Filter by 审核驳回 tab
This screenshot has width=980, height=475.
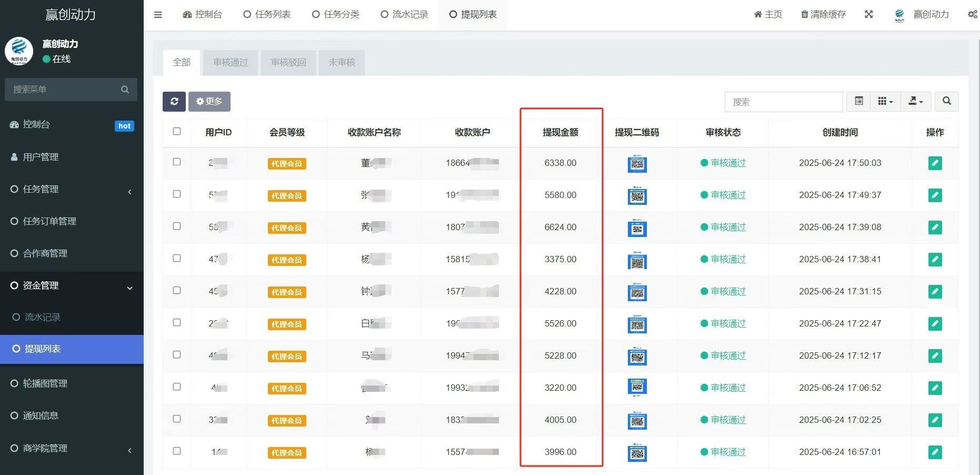tap(288, 62)
